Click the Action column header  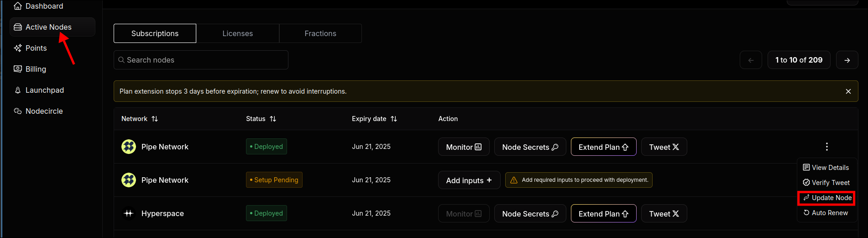(448, 119)
